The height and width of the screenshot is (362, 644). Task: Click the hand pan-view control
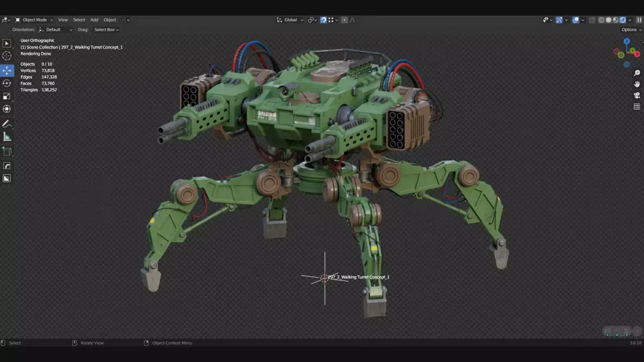coord(637,84)
